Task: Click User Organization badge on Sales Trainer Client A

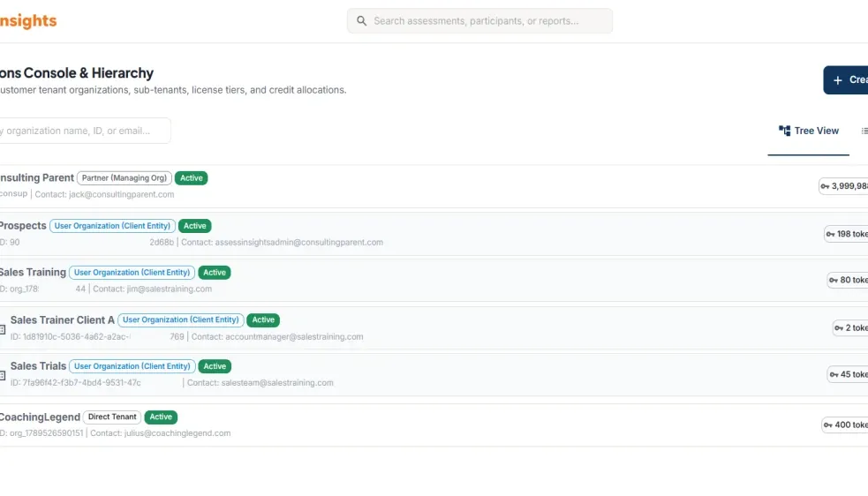Action: pos(180,320)
